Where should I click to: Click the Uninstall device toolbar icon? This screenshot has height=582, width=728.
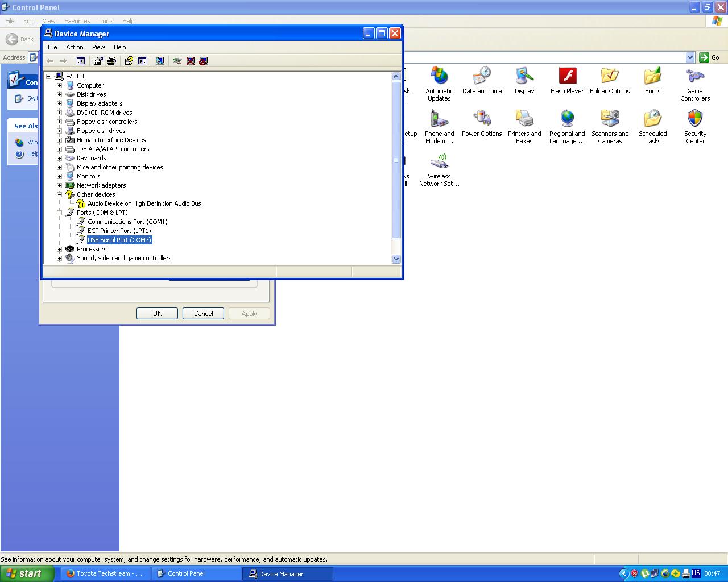[x=189, y=61]
